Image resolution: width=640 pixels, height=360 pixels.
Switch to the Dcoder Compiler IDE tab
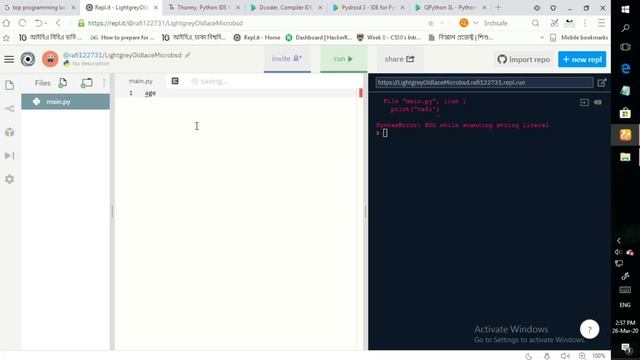[285, 7]
